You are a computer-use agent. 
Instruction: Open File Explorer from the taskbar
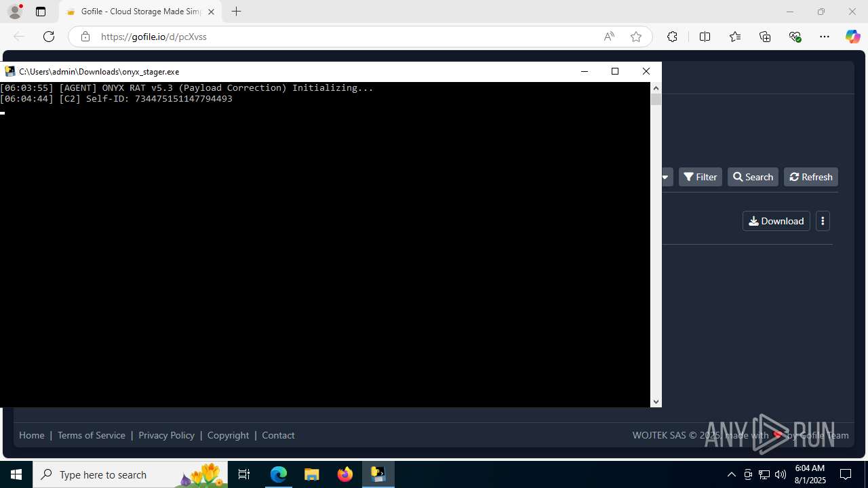click(x=312, y=474)
